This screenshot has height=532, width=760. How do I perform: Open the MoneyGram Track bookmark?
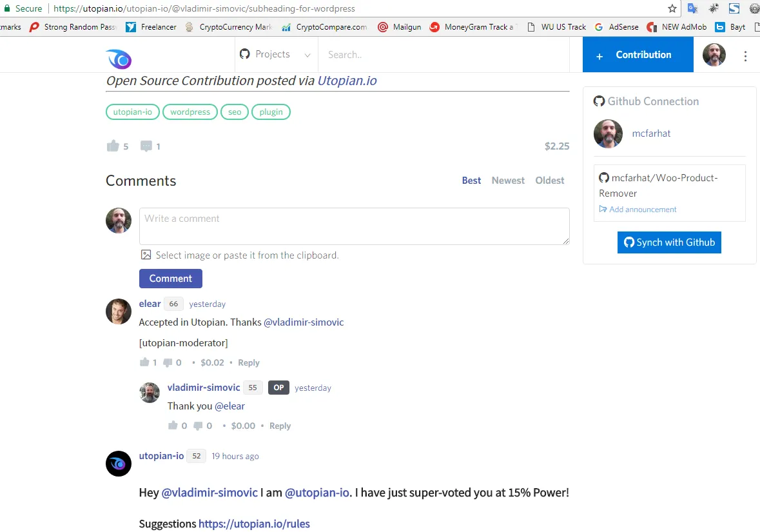[473, 26]
